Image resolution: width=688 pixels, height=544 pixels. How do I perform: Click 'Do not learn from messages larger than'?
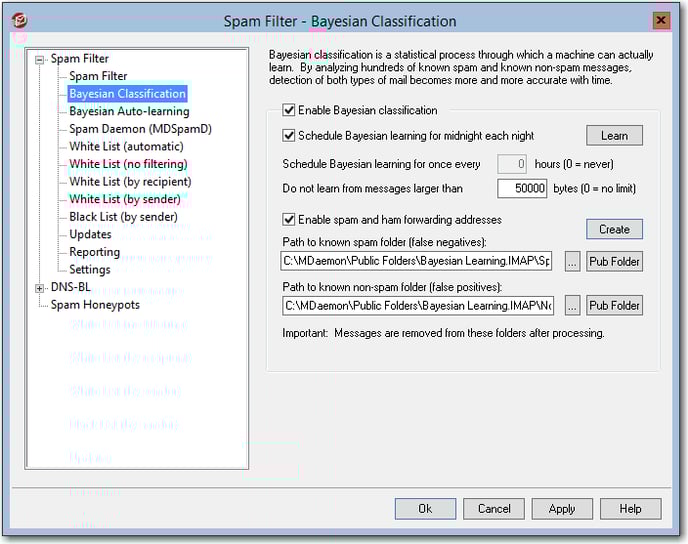click(x=373, y=189)
